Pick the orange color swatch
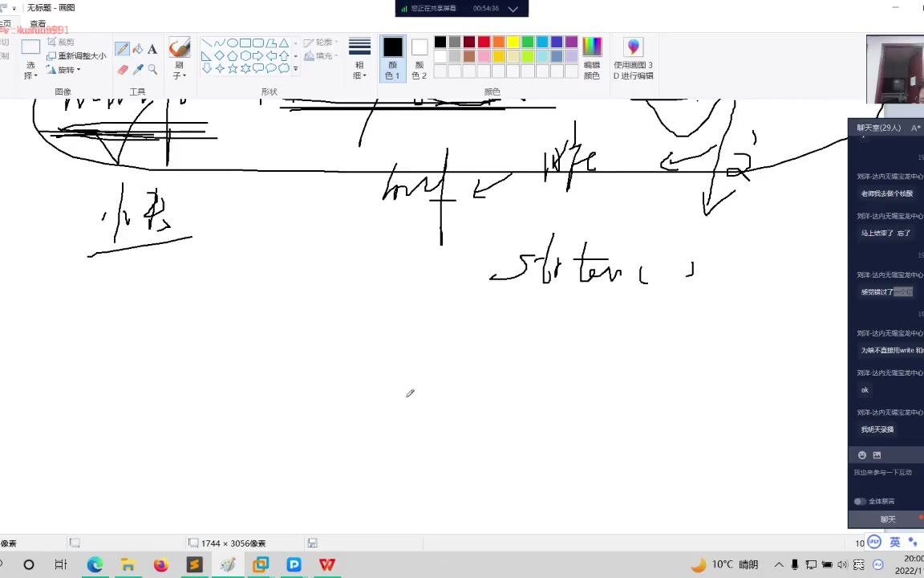Image resolution: width=924 pixels, height=578 pixels. [x=499, y=42]
